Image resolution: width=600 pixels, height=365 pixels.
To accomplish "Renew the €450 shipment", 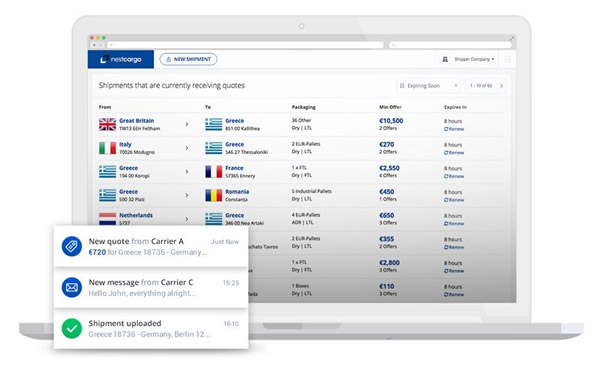I will pyautogui.click(x=454, y=200).
